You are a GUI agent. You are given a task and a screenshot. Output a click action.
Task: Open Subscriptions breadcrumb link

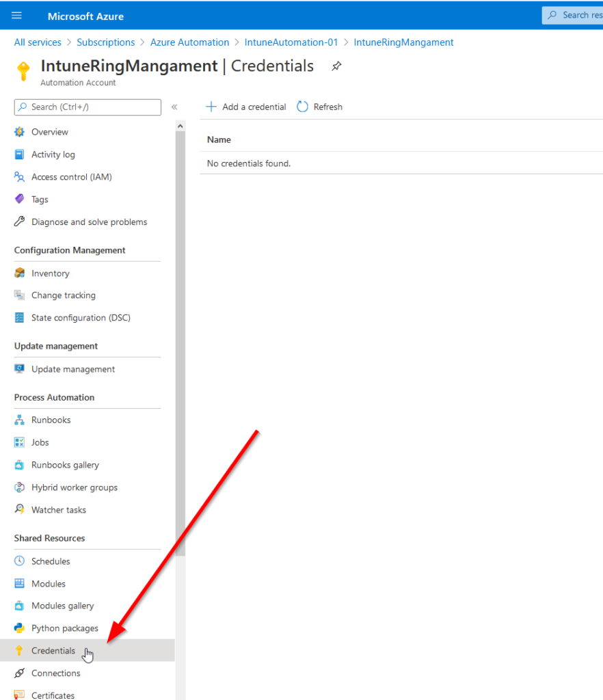click(x=106, y=42)
